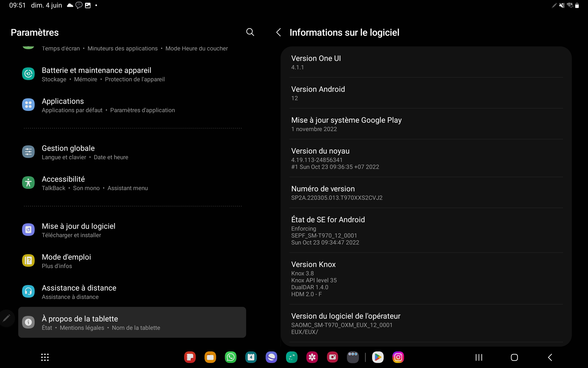Launch WhatsApp from the taskbar

(x=231, y=357)
